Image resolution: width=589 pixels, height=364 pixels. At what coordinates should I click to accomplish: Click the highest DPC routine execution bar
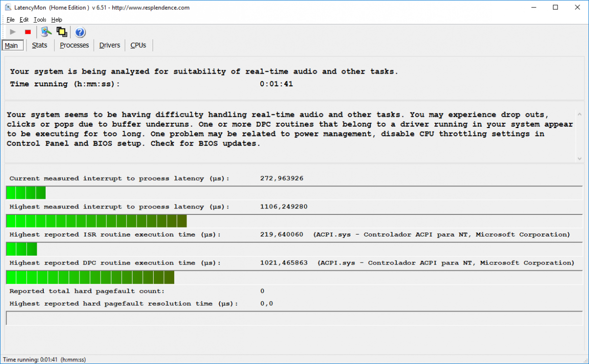tap(294, 277)
